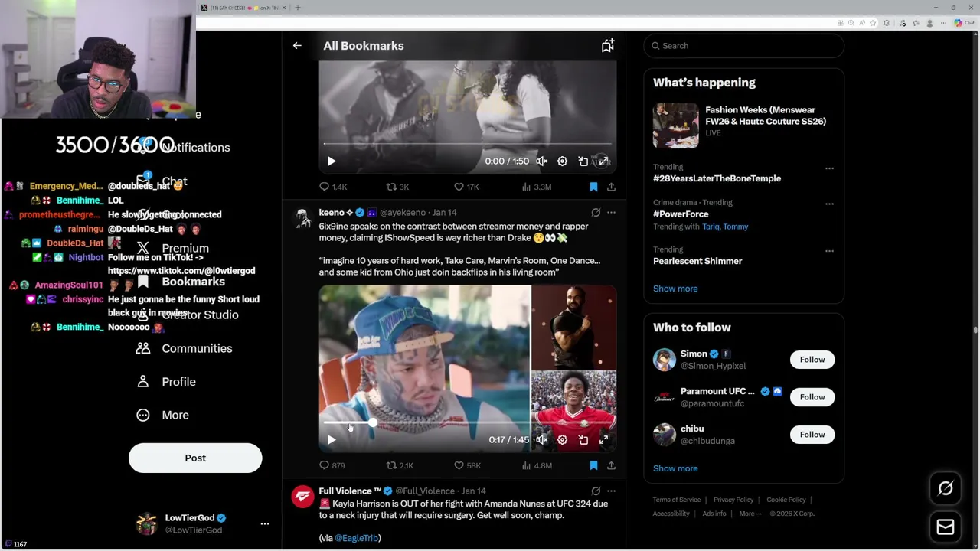
Task: Open picture-in-picture on the top video
Action: click(x=583, y=161)
